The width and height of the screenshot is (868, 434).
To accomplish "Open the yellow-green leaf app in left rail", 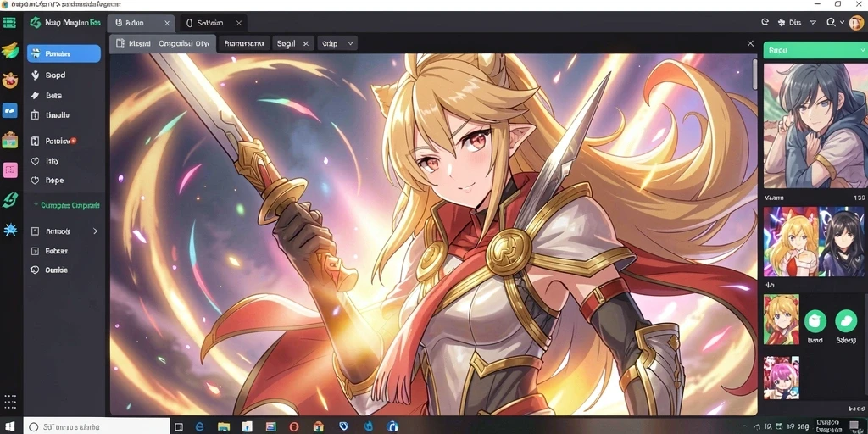I will click(x=10, y=50).
